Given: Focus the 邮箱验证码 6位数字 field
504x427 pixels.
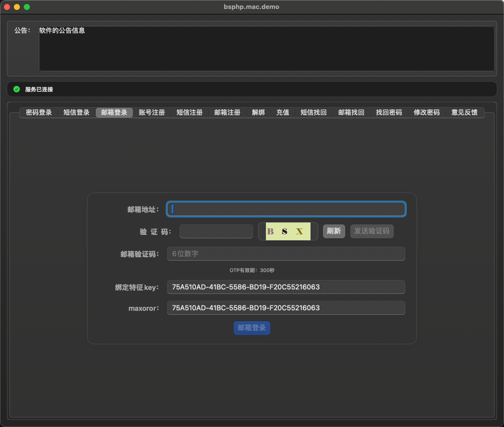Looking at the screenshot, I should (x=286, y=254).
